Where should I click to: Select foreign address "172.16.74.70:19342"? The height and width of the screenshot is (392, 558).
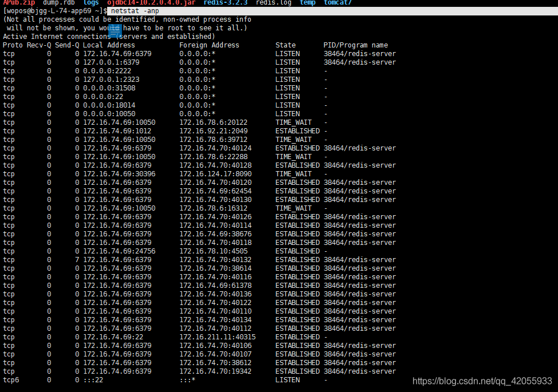pos(215,371)
